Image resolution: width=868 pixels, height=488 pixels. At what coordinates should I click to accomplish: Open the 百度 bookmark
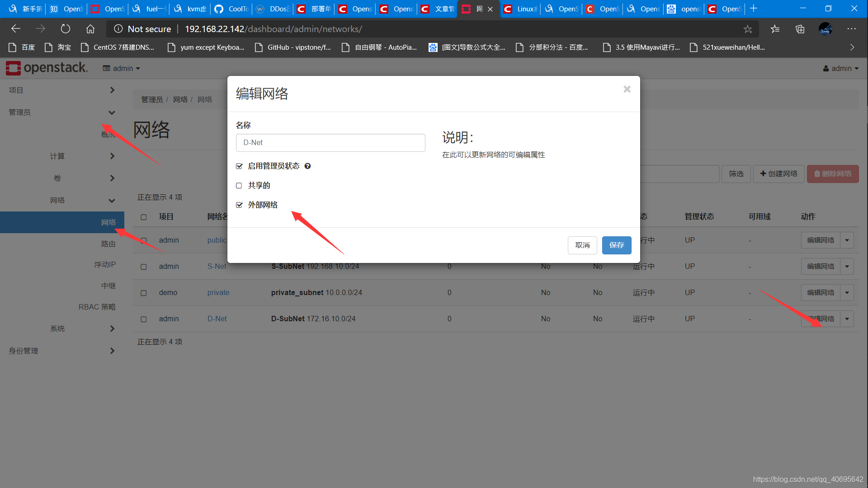click(x=22, y=47)
